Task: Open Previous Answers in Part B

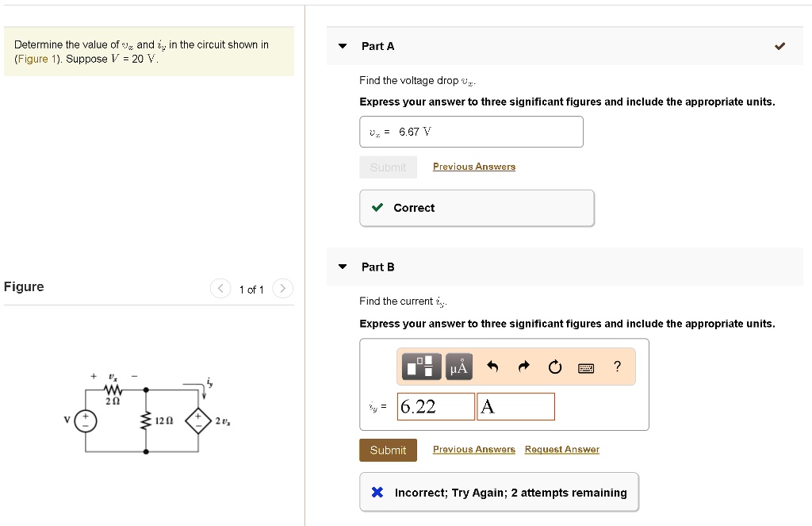Action: pyautogui.click(x=473, y=449)
